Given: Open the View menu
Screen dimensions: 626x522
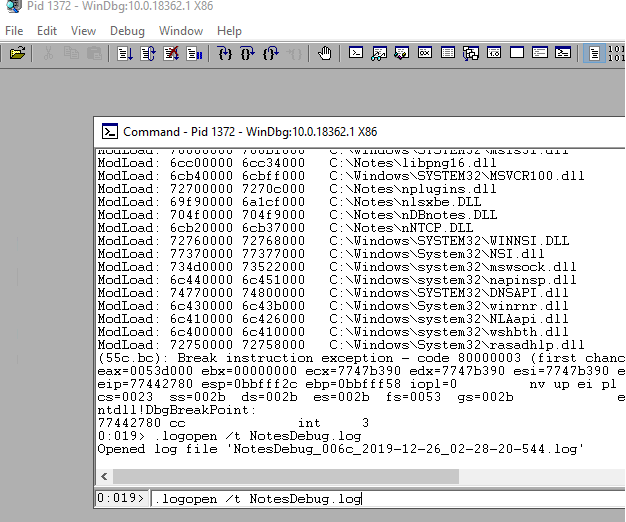Looking at the screenshot, I should click(84, 31).
